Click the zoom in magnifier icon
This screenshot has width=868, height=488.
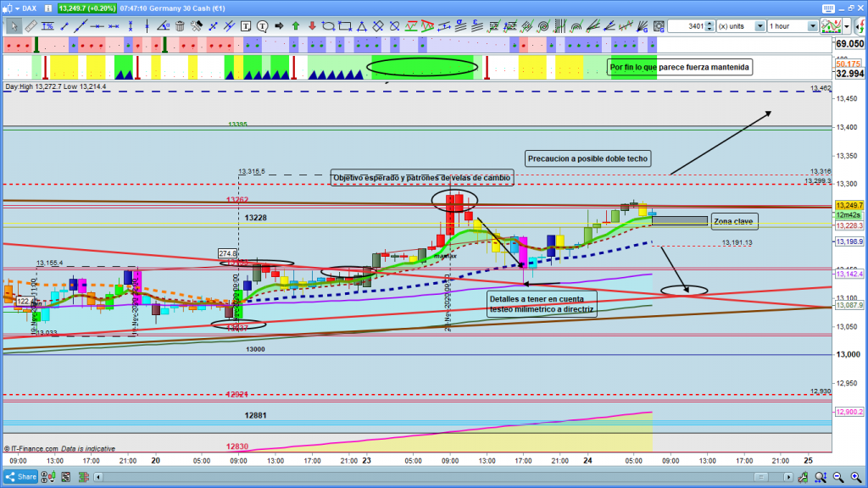coord(857,476)
